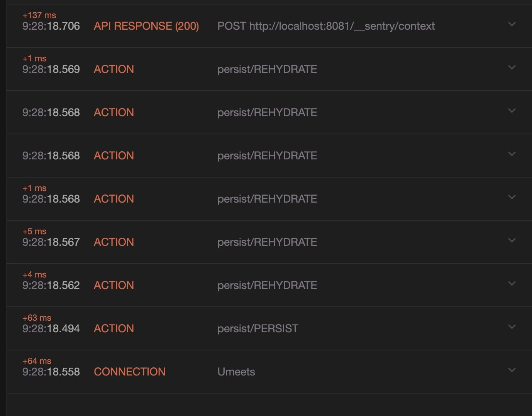
Task: Click the CONNECTION event label
Action: tap(129, 372)
